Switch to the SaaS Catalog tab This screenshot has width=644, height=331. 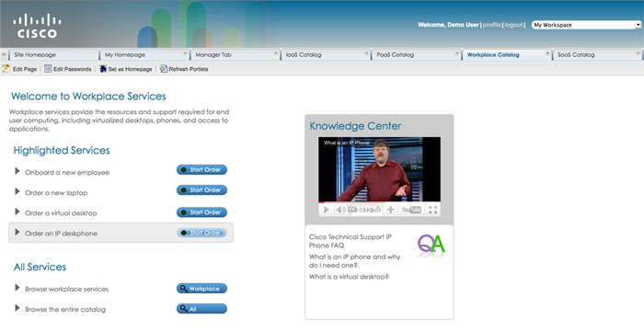coord(576,54)
